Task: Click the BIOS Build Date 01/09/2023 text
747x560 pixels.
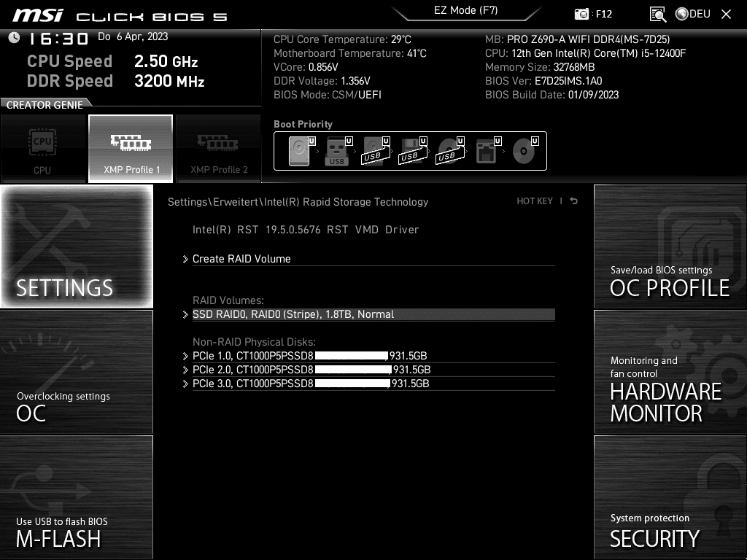Action: tap(551, 95)
